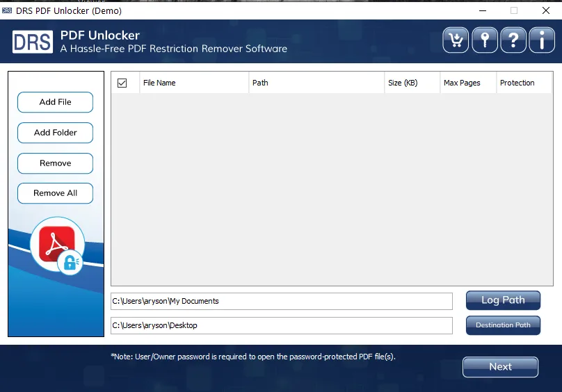Click the key activation icon
The width and height of the screenshot is (562, 392).
click(x=485, y=40)
